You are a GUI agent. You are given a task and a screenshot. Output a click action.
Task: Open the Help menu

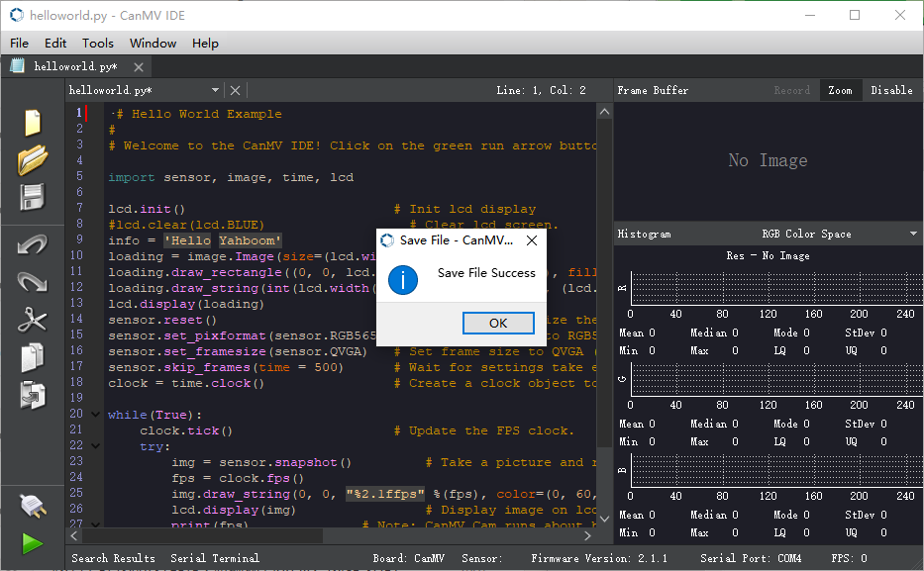205,43
